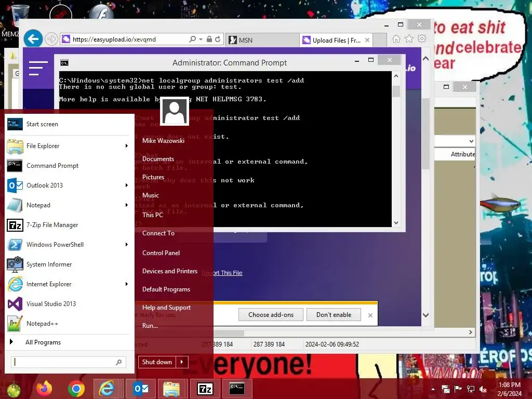The height and width of the screenshot is (399, 532).
Task: Click the System Informer icon in start menu
Action: pos(15,264)
